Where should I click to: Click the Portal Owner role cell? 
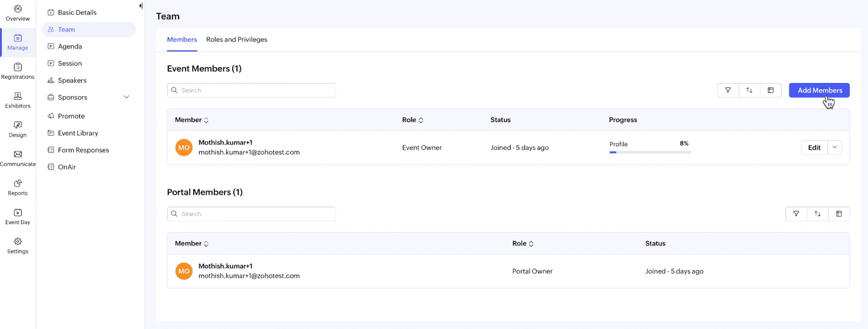532,271
